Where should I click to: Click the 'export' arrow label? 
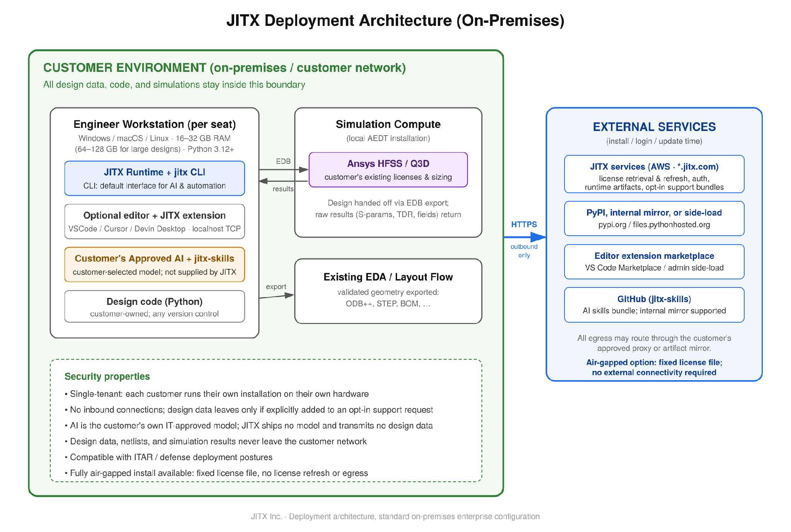(276, 287)
